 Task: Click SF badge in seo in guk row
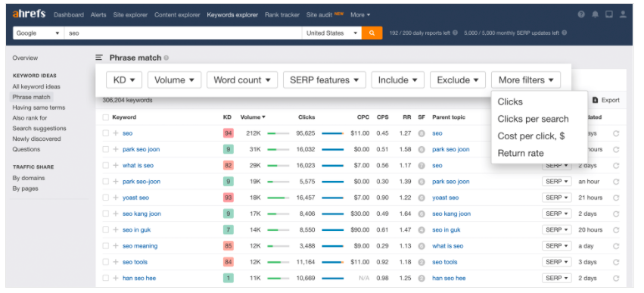pyautogui.click(x=422, y=229)
